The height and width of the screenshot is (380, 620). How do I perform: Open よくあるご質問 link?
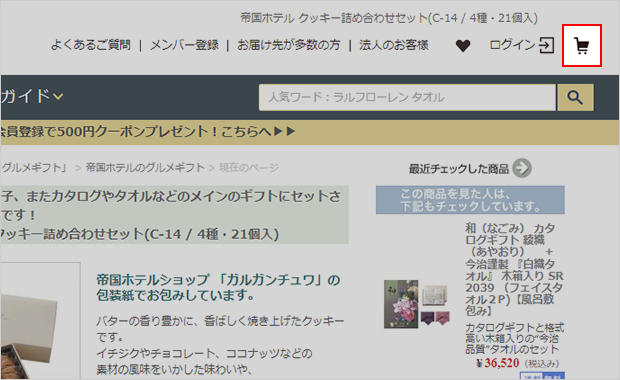91,45
